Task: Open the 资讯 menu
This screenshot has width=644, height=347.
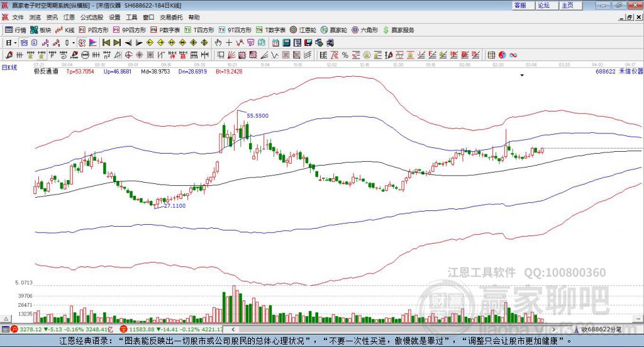Action: pyautogui.click(x=52, y=17)
